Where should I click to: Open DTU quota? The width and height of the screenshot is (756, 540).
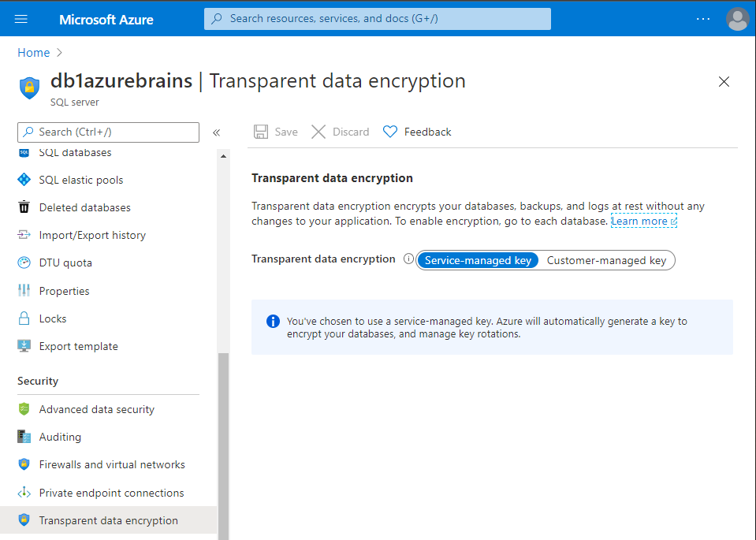pyautogui.click(x=65, y=263)
